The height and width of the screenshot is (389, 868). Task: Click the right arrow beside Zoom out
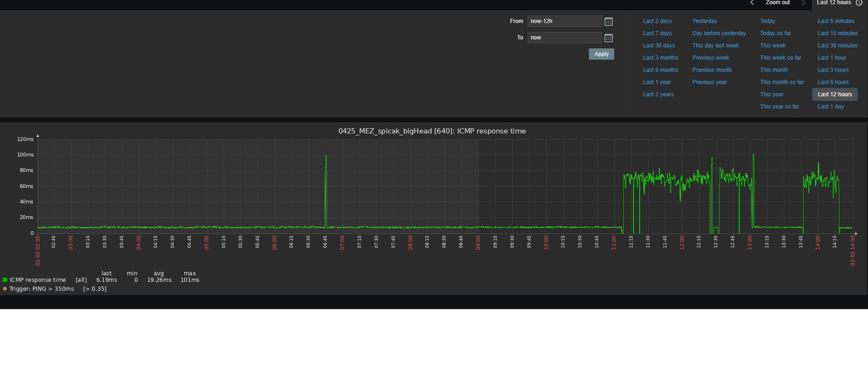(804, 3)
